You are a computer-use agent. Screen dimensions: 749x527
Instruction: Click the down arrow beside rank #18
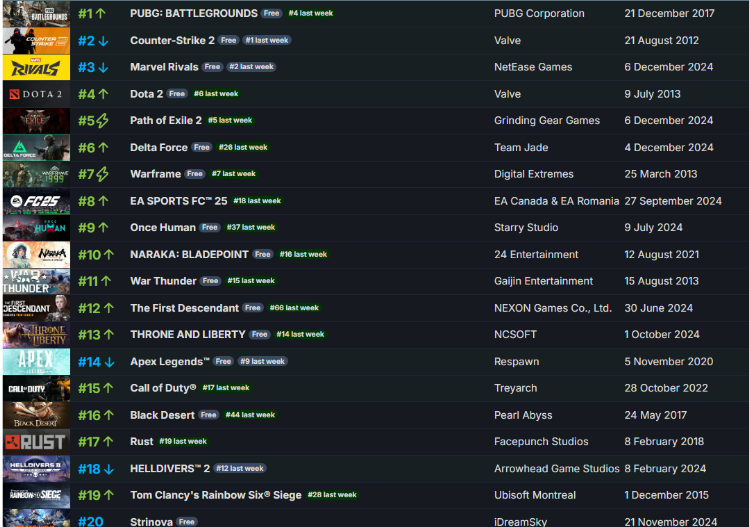click(109, 469)
